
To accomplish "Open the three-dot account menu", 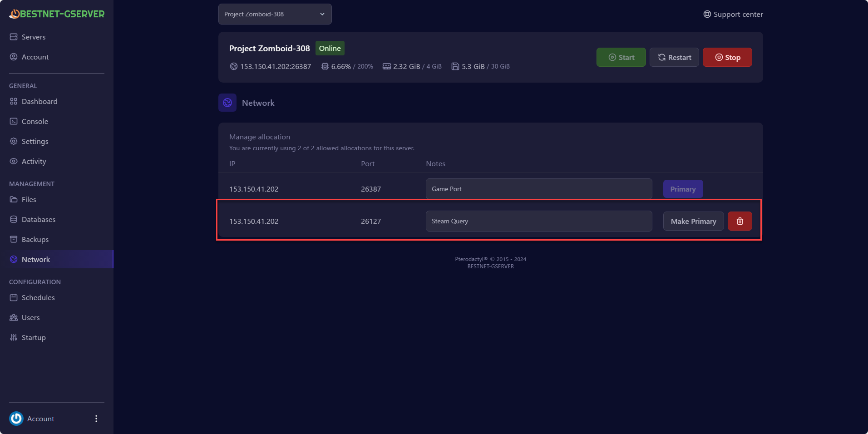I will (x=96, y=419).
